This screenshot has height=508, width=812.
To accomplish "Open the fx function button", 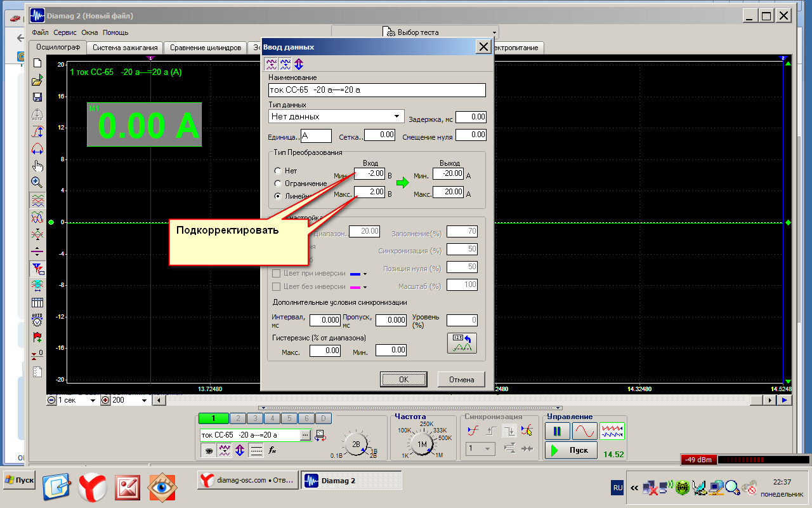I will (x=272, y=450).
